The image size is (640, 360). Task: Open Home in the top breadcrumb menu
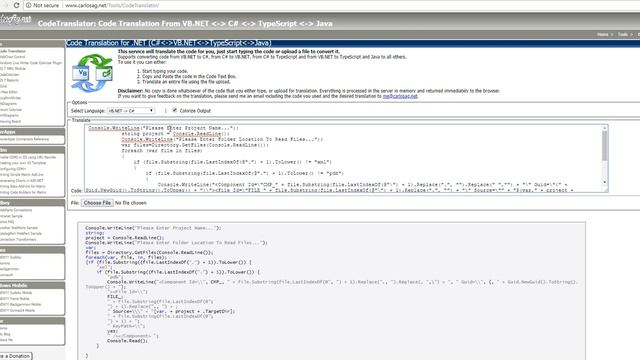tap(602, 35)
